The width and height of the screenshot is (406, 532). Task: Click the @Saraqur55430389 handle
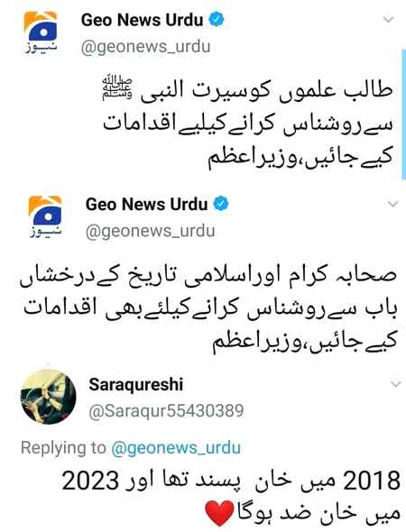click(x=166, y=410)
